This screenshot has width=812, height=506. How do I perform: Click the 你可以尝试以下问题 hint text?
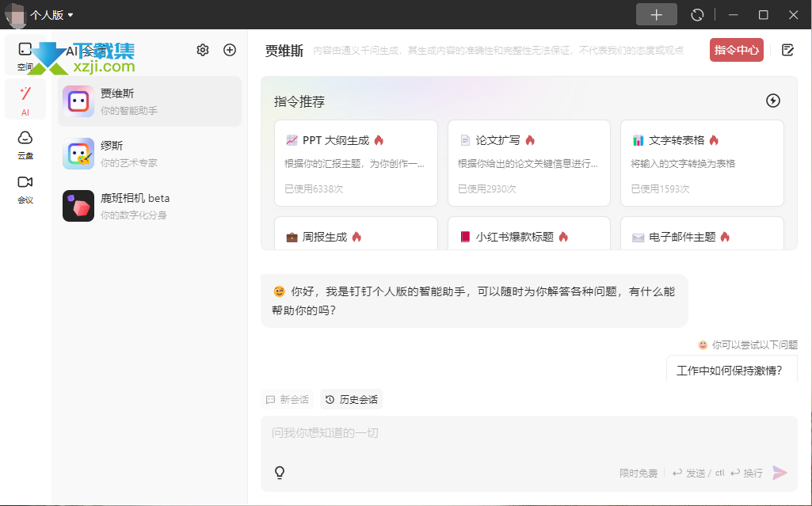pyautogui.click(x=755, y=344)
